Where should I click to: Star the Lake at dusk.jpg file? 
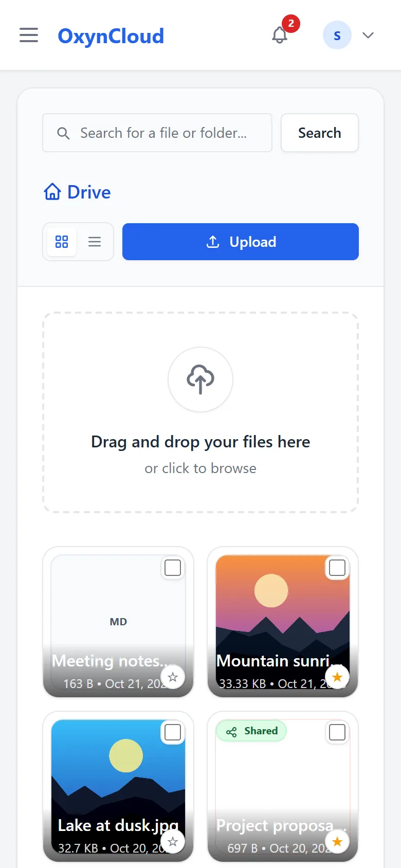pos(173,842)
